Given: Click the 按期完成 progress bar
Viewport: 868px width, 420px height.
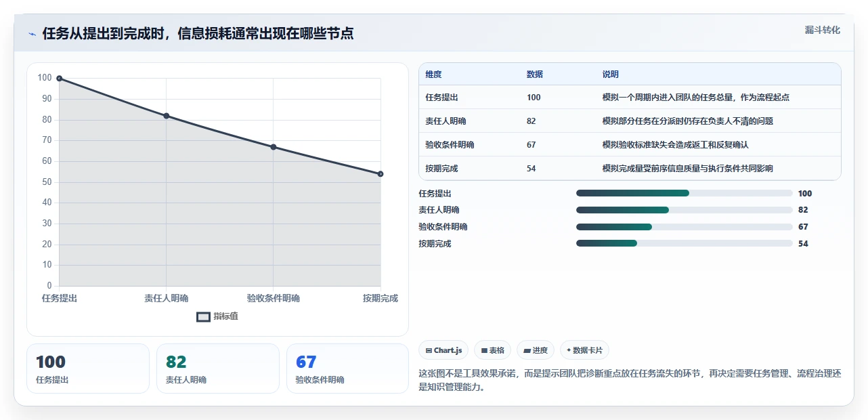Looking at the screenshot, I should coord(684,243).
